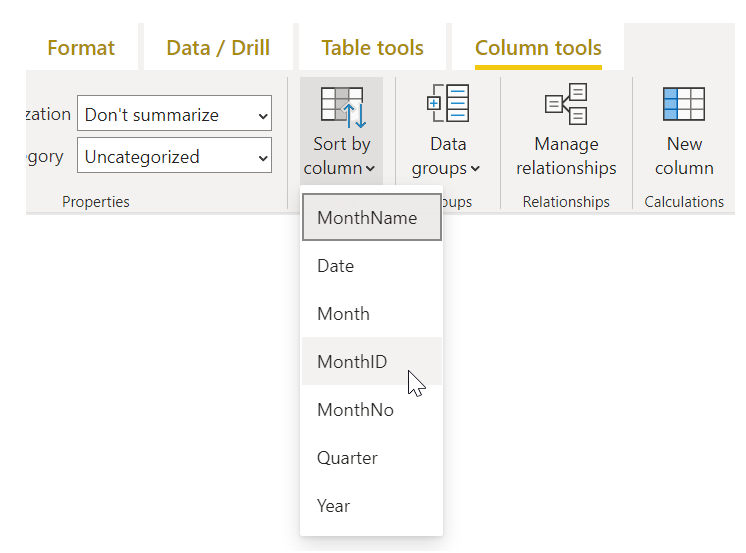Select the Column tools tab
The width and height of the screenshot is (746, 553).
pyautogui.click(x=538, y=48)
